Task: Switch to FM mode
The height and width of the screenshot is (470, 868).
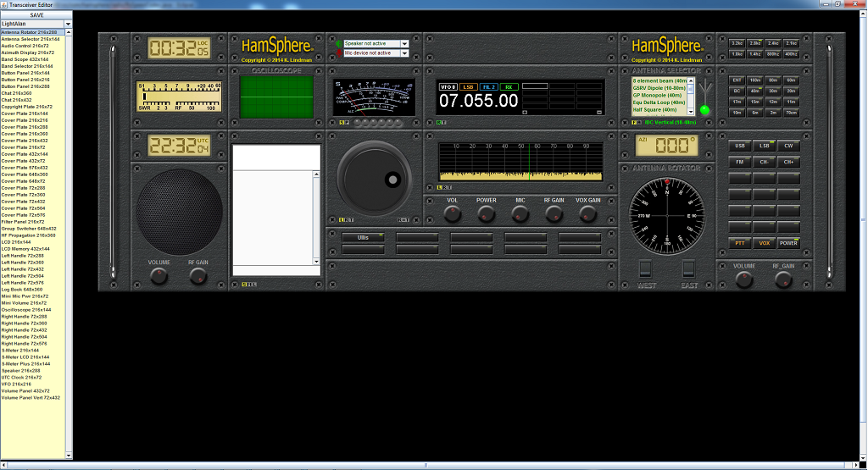Action: (739, 162)
